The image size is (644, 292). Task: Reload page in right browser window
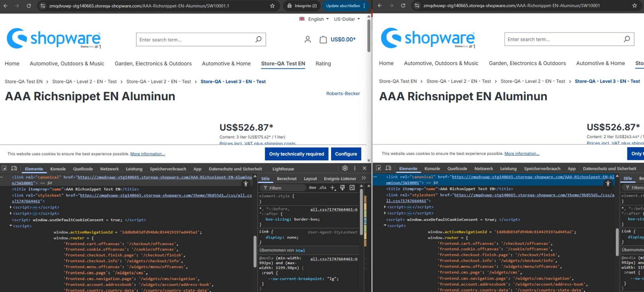pos(403,5)
